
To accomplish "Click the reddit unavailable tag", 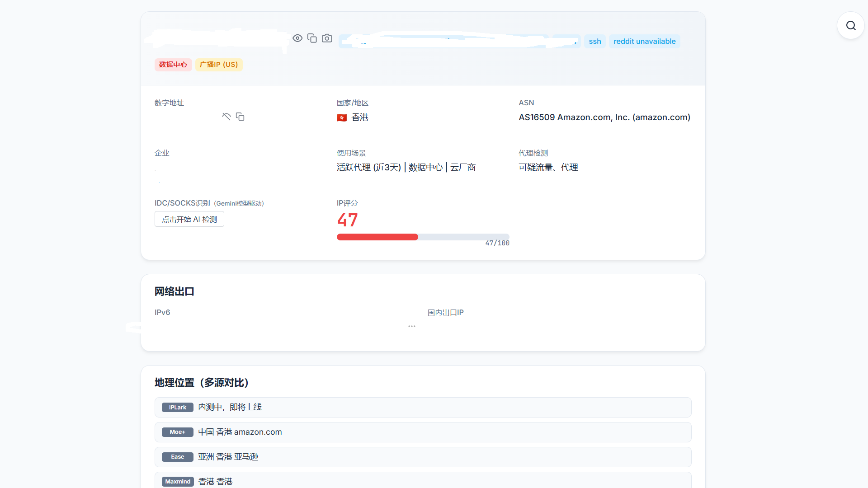I will (644, 42).
